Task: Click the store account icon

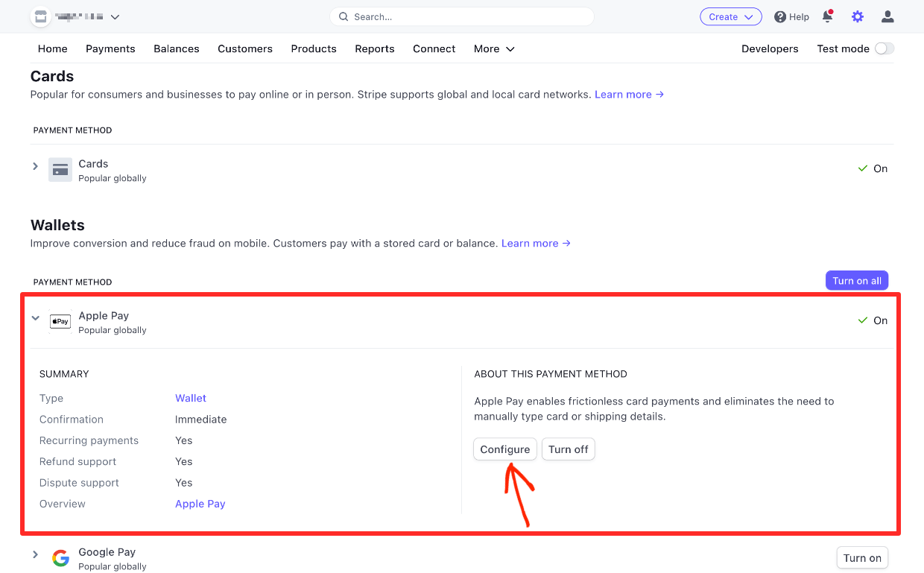Action: (x=41, y=16)
